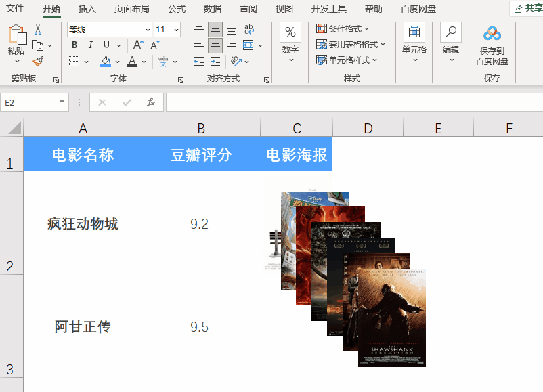Toggle Underline formatting
Screen dimensions: 543x392
pos(106,45)
